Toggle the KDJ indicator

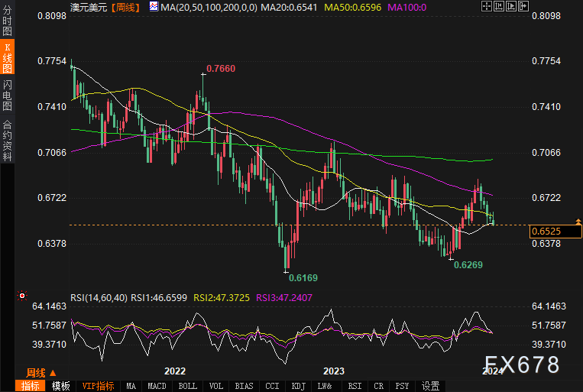tap(297, 386)
